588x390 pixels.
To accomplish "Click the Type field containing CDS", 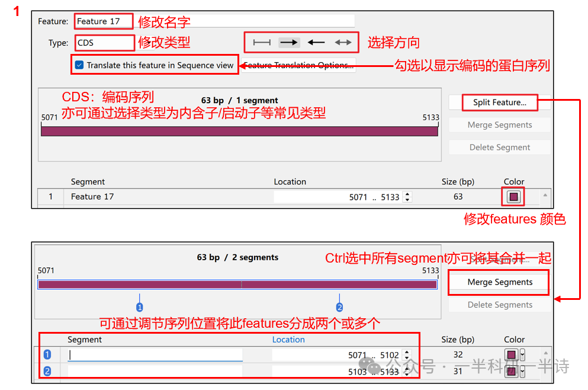I will (x=104, y=43).
